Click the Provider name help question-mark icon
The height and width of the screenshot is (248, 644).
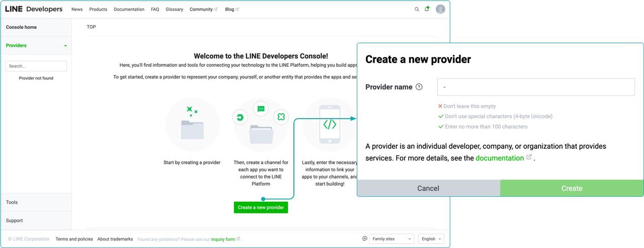click(419, 87)
